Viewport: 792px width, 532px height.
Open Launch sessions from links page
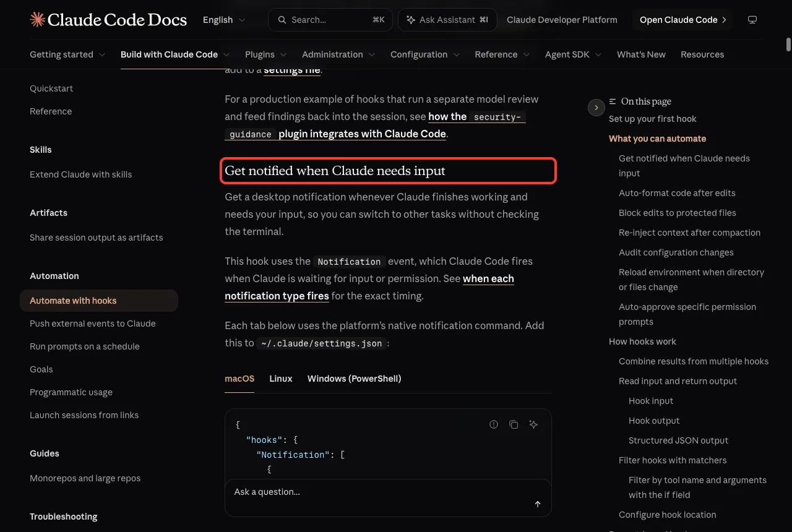(84, 415)
